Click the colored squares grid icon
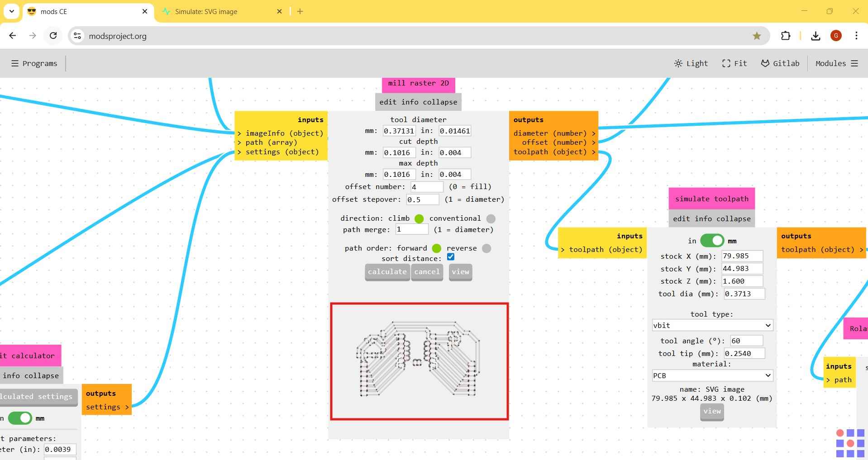Screen dimensions: 868x460 pyautogui.click(x=850, y=443)
